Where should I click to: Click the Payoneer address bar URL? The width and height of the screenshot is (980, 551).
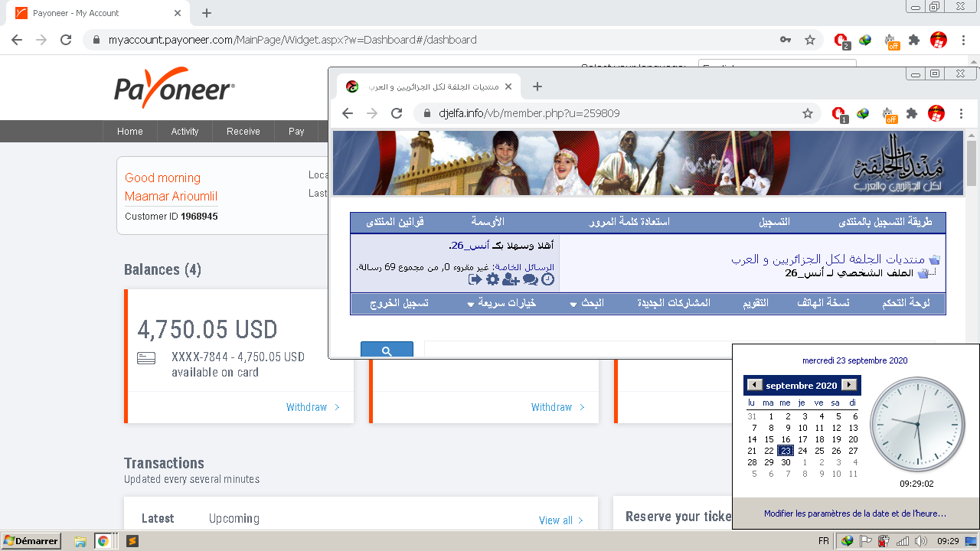(292, 40)
